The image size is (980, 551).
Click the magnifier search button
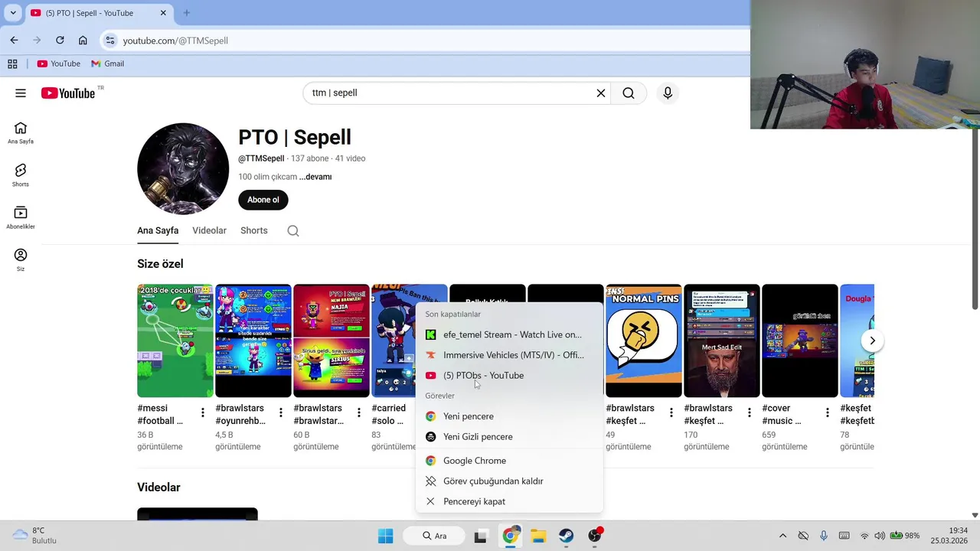629,93
